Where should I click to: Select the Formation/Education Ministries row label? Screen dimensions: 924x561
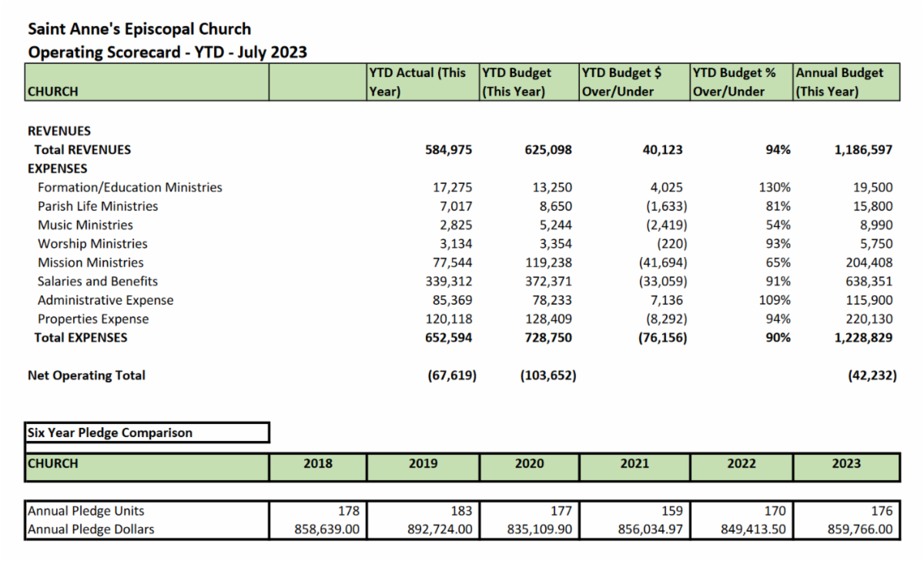coord(129,188)
